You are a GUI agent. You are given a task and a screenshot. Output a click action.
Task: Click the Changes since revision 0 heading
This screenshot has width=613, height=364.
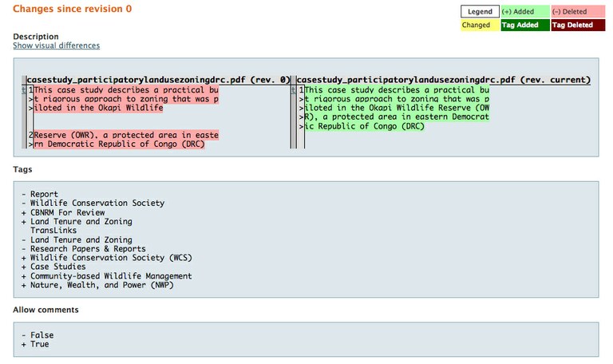tap(72, 9)
